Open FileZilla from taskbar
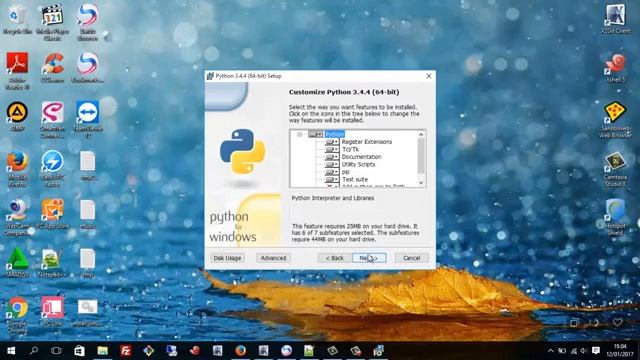640x360 pixels. click(125, 351)
